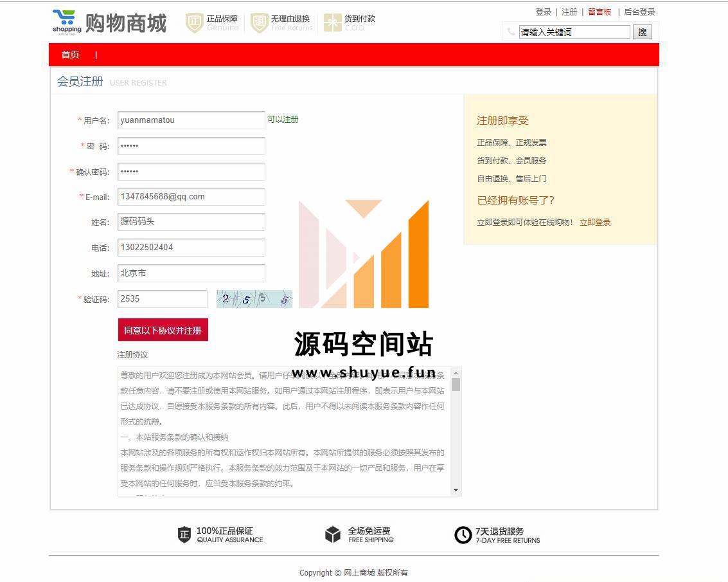Click the cash on delivery gift icon
Image resolution: width=728 pixels, height=582 pixels.
(x=332, y=23)
